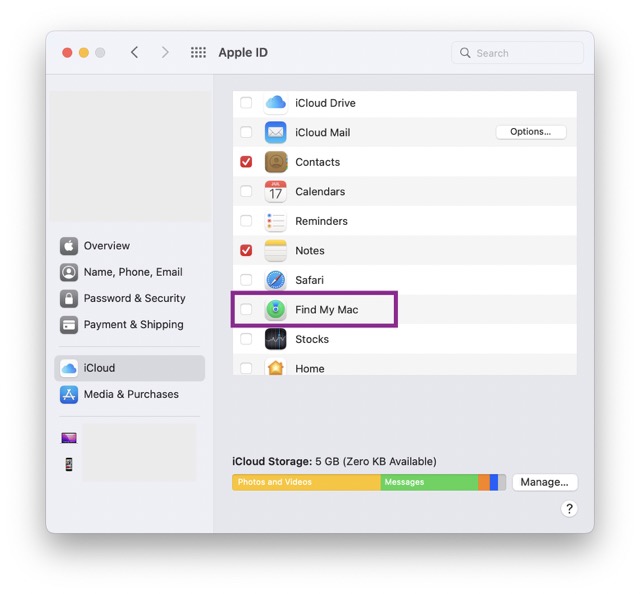Image resolution: width=640 pixels, height=594 pixels.
Task: Enable the Find My Mac checkbox
Action: click(246, 310)
